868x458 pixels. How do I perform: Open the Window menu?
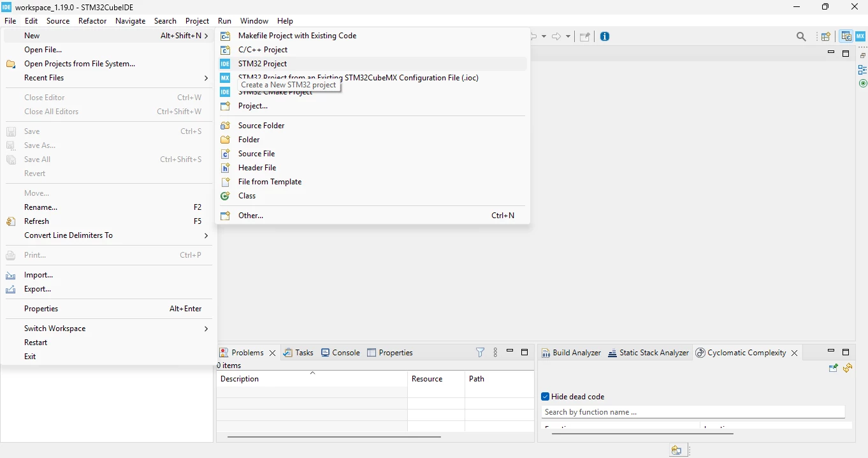[x=254, y=21]
